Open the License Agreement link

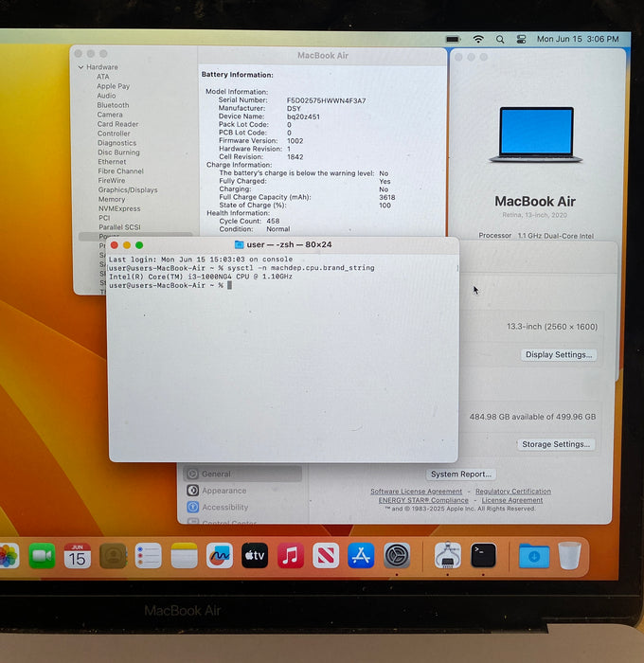[x=512, y=500]
